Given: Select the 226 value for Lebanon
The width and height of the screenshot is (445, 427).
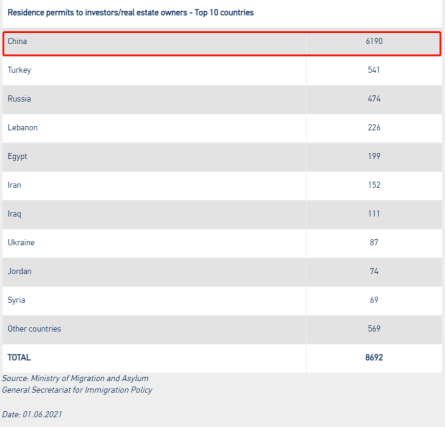Looking at the screenshot, I should (x=374, y=127).
